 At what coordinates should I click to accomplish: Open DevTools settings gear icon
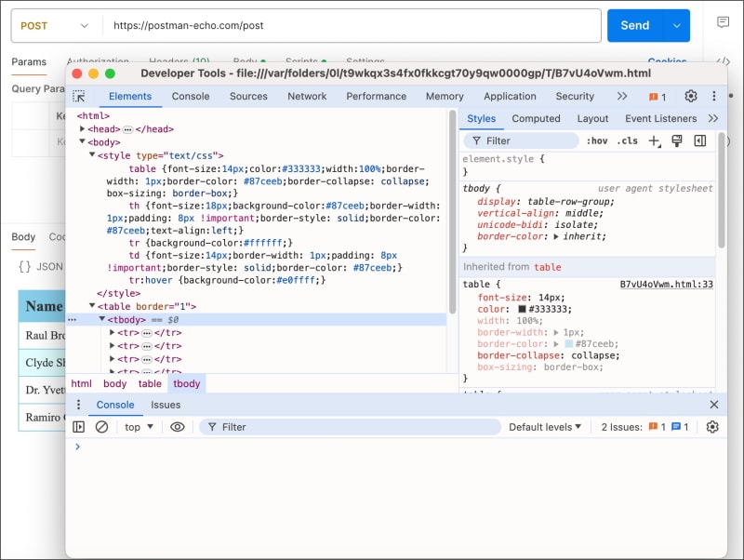691,96
